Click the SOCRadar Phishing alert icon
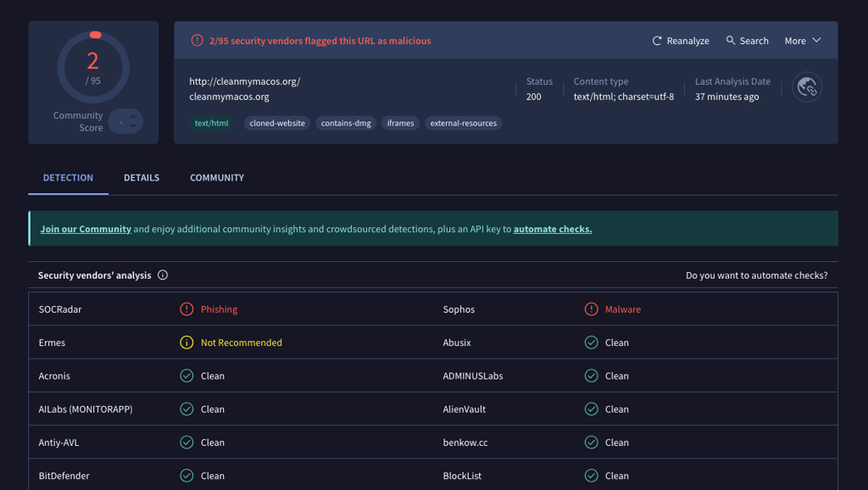 point(186,309)
